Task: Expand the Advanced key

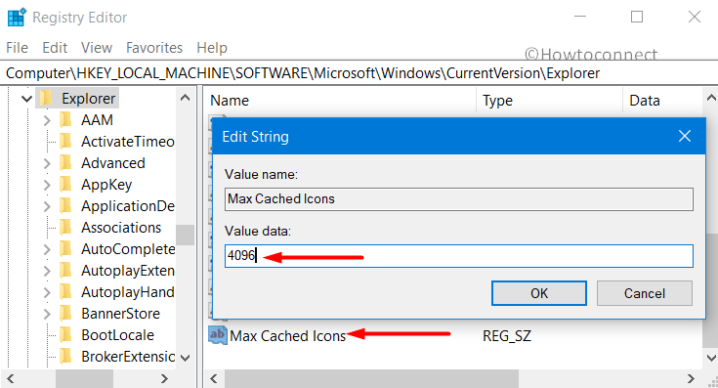Action: (47, 163)
